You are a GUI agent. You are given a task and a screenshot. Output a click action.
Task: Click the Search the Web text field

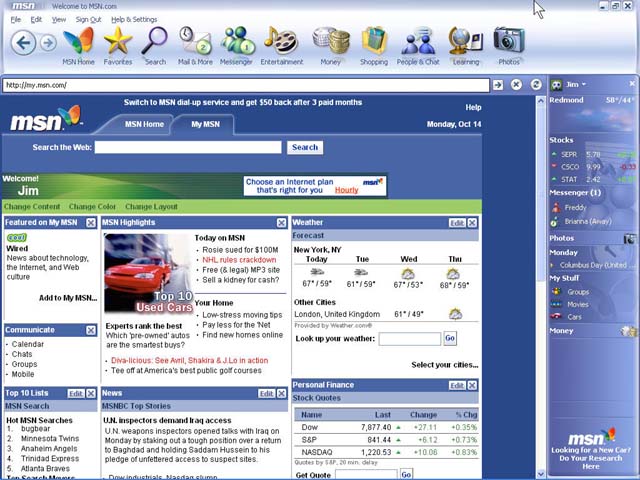[x=188, y=147]
